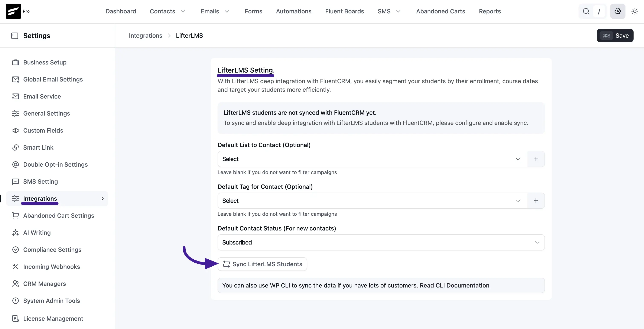Click the Compliance Settings checkmark icon
This screenshot has width=644, height=329.
16,250
